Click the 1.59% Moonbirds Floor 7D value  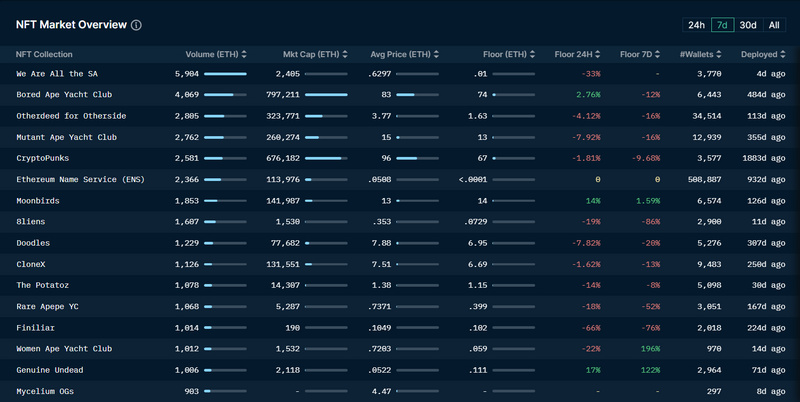(648, 201)
